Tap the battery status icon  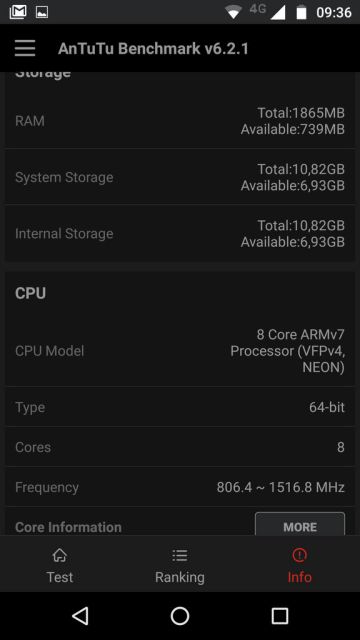point(301,12)
